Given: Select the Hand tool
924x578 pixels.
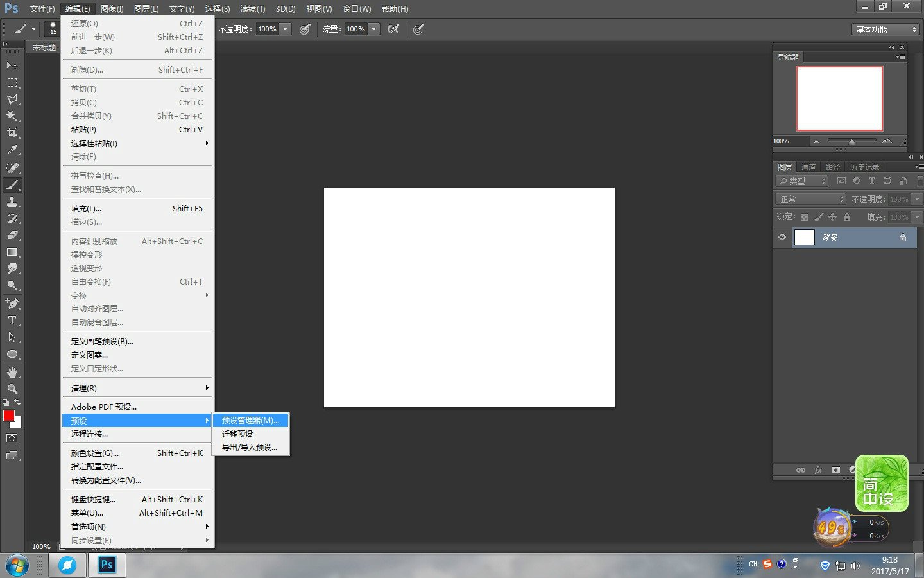Looking at the screenshot, I should coord(12,372).
